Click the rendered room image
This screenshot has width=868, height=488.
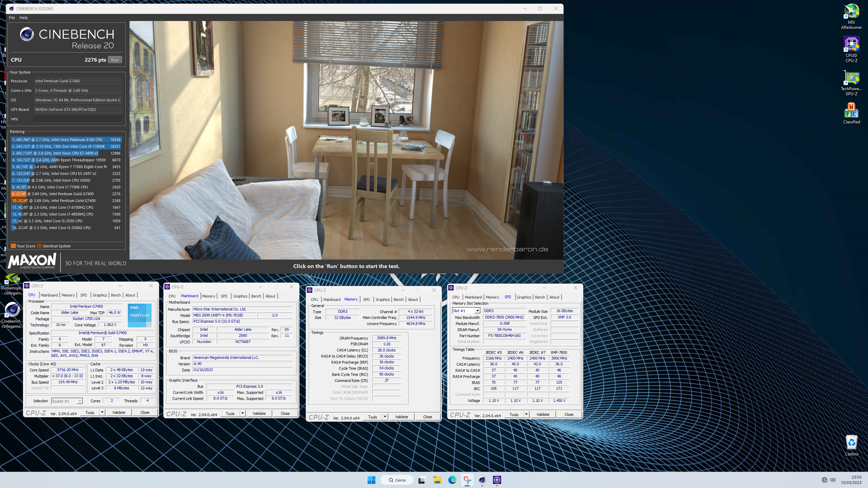pos(346,140)
